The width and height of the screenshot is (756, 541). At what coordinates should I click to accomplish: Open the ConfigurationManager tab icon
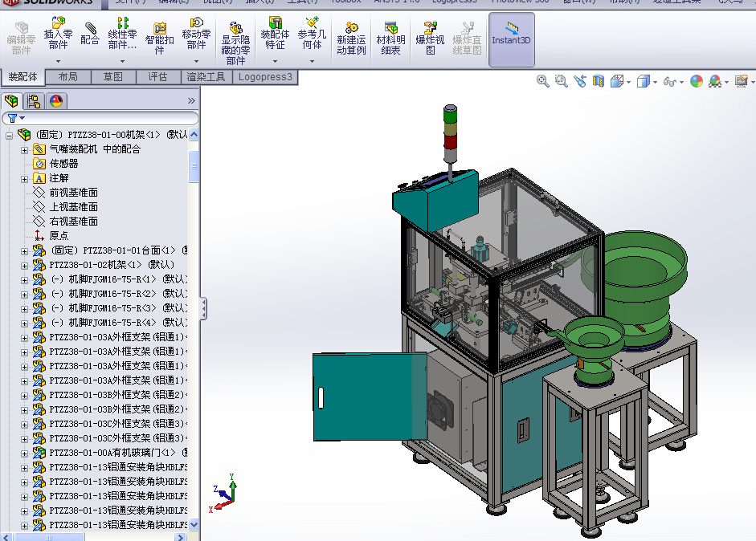[34, 100]
